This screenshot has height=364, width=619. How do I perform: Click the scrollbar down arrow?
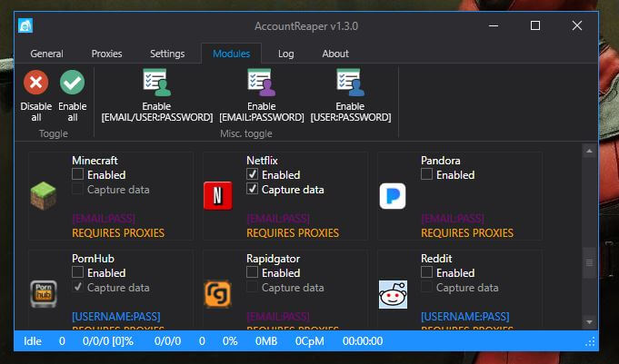pos(589,322)
